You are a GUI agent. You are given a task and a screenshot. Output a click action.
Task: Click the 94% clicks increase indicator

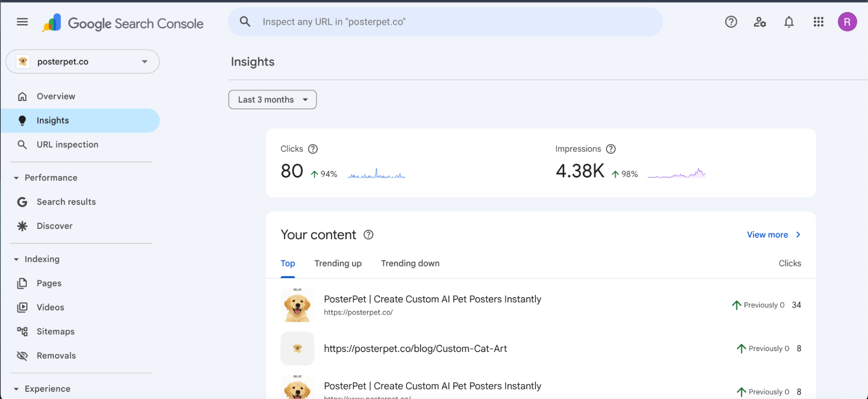pyautogui.click(x=324, y=174)
